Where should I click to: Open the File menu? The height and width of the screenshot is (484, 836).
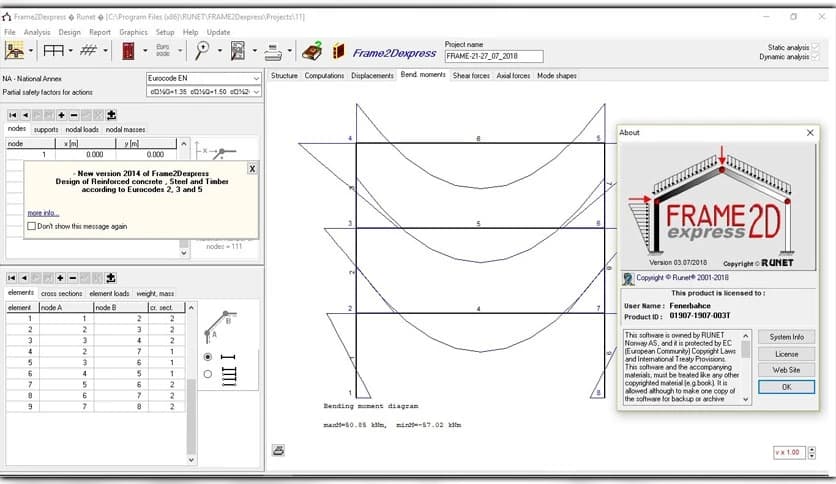coord(10,32)
